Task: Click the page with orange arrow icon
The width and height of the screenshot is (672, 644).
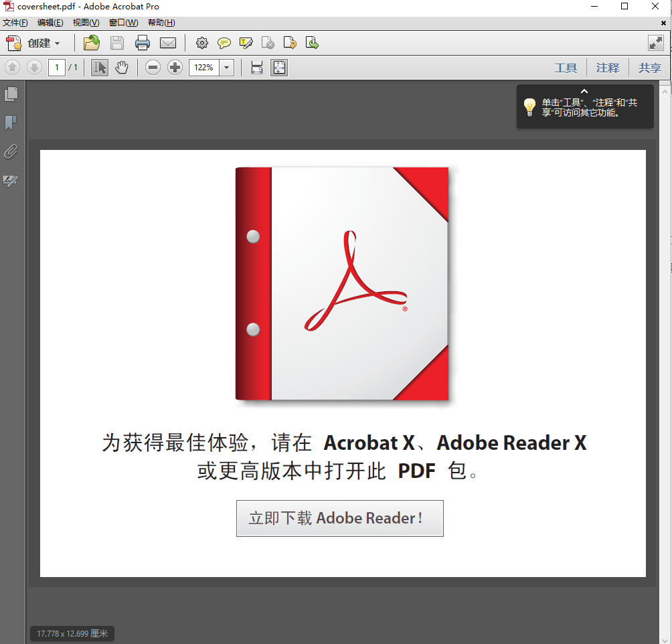Action: point(290,43)
